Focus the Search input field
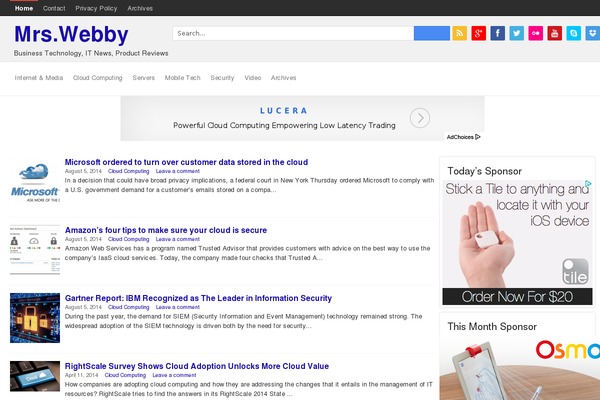 click(x=293, y=33)
